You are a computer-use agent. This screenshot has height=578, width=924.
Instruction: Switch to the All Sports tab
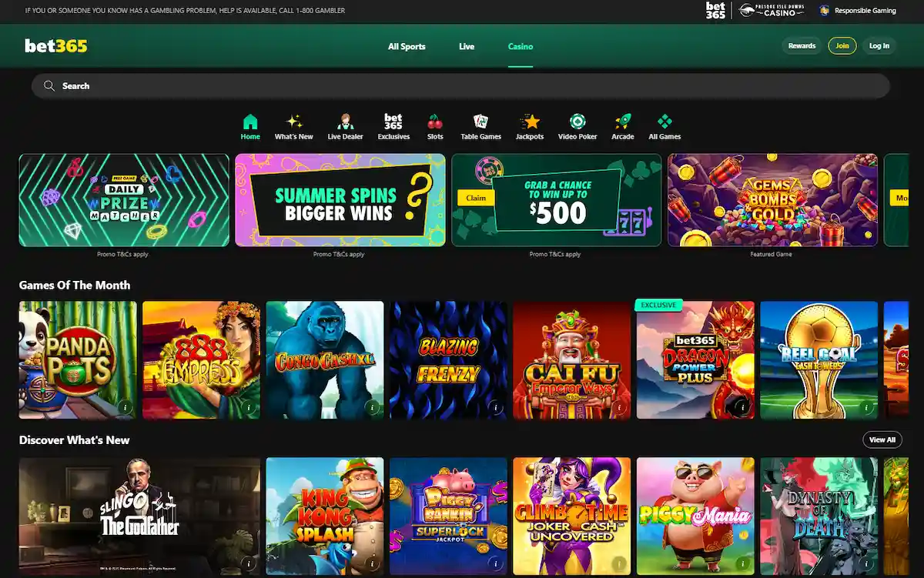407,46
